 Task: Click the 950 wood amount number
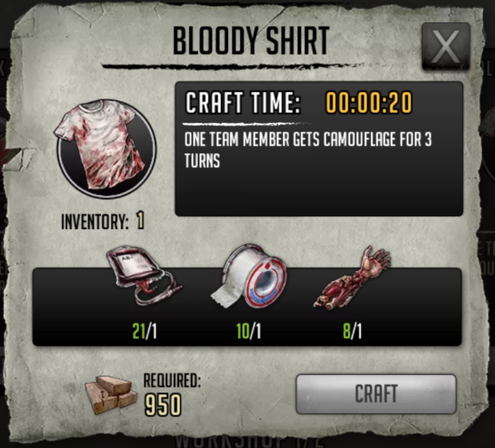pos(163,405)
